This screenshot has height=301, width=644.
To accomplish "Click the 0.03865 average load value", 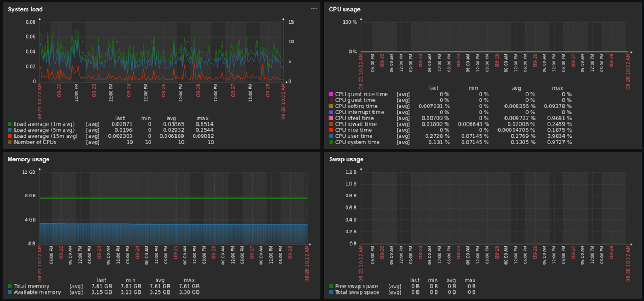I will point(173,124).
